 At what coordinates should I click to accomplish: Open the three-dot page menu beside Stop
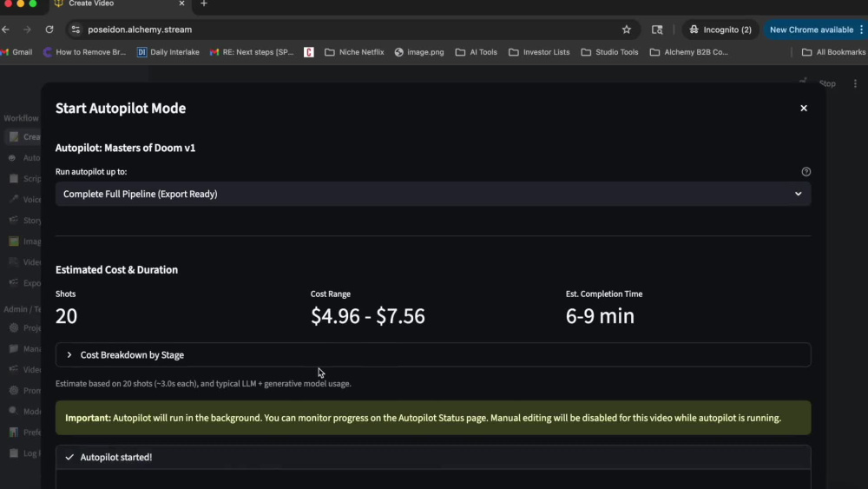click(x=855, y=83)
